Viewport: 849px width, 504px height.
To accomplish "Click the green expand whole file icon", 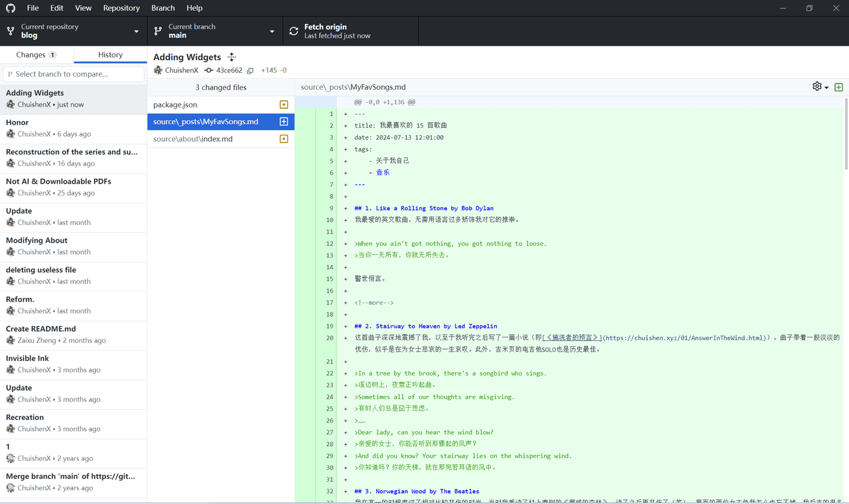I will 838,87.
